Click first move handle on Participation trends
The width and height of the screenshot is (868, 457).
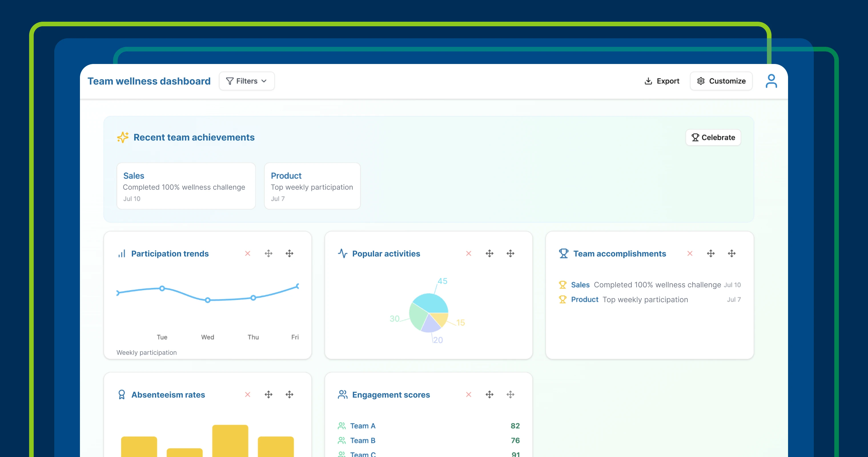pyautogui.click(x=269, y=253)
